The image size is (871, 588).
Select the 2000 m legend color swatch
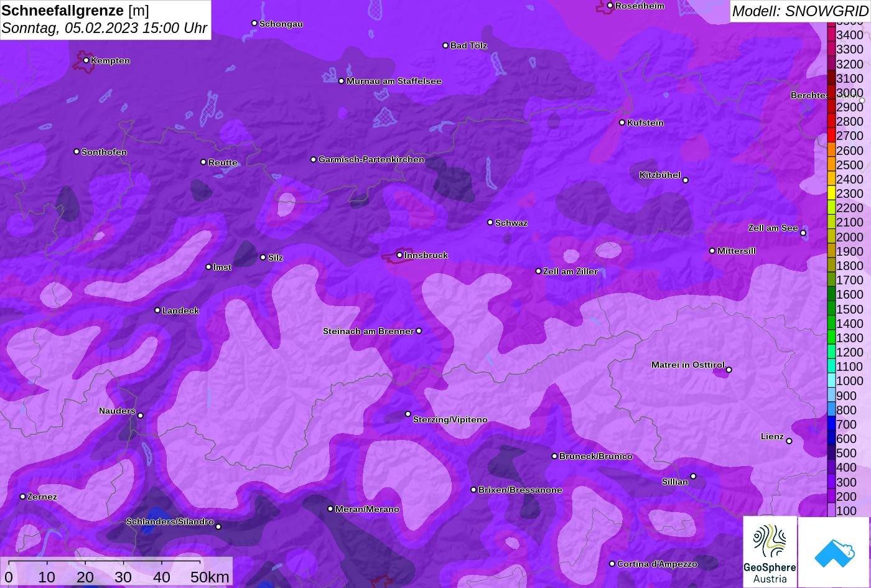coord(831,236)
